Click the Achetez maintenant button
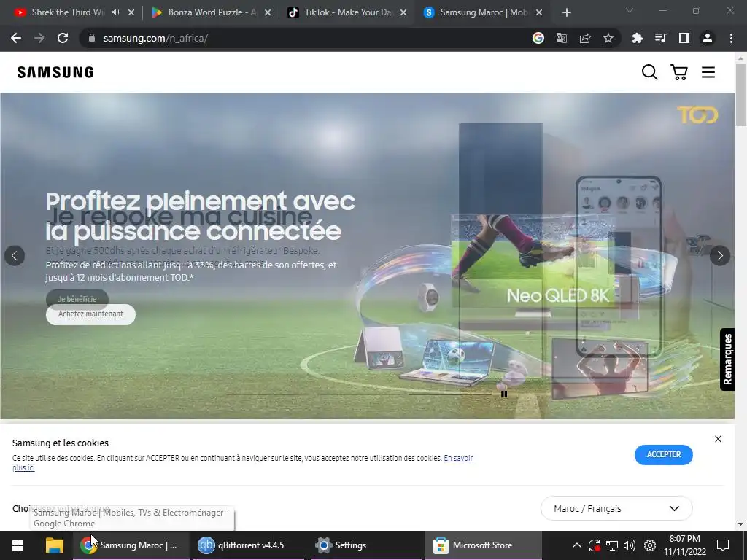Viewport: 747px width, 560px height. pos(90,314)
